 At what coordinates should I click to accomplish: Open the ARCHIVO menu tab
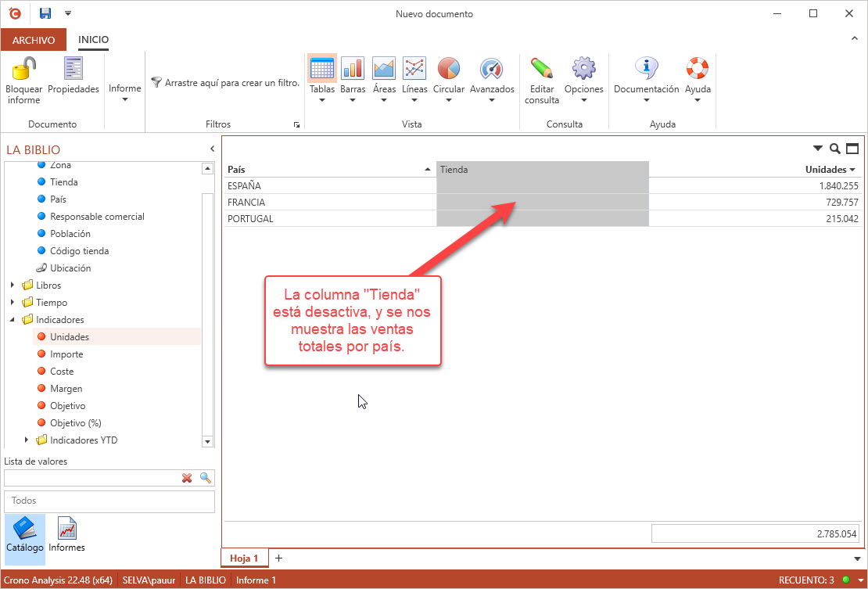pyautogui.click(x=34, y=40)
